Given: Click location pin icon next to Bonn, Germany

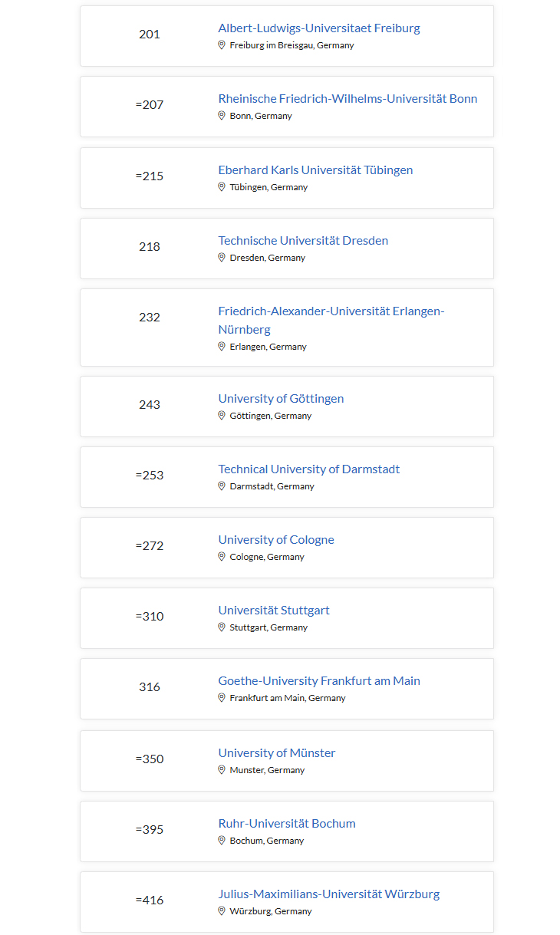Looking at the screenshot, I should coord(222,116).
